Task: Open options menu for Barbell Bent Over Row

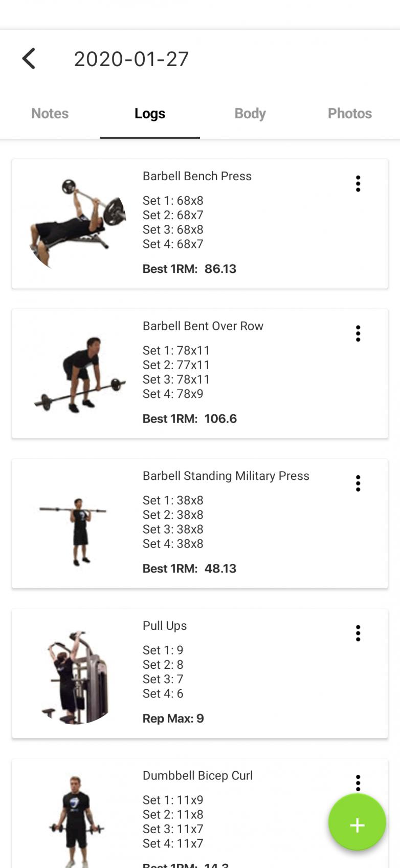Action: [x=358, y=333]
